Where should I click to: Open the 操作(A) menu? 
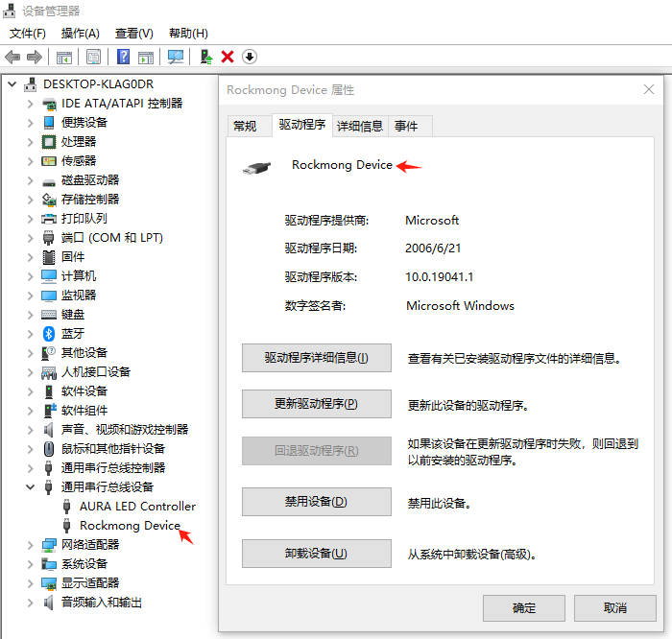(80, 34)
